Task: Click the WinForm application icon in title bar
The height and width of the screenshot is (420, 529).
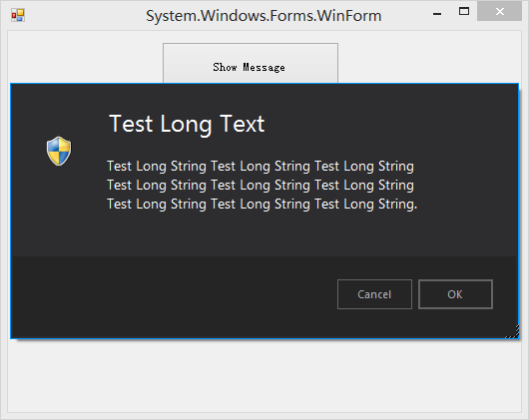Action: point(18,16)
